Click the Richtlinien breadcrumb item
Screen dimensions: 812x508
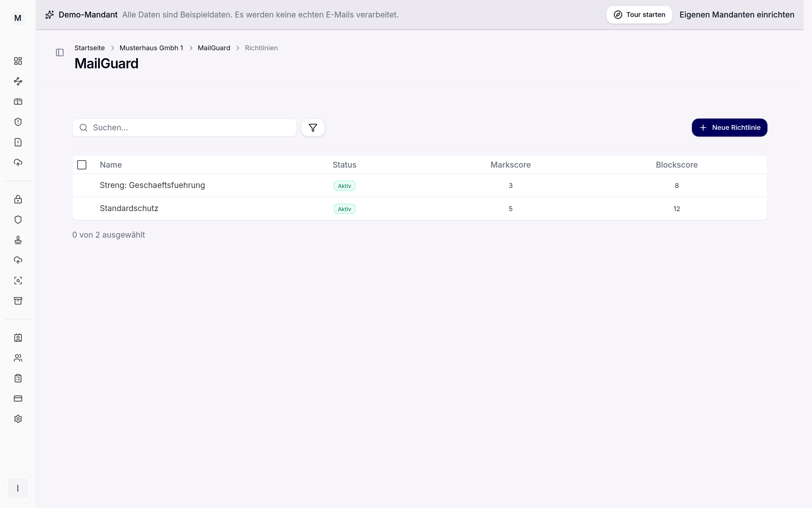tap(261, 48)
